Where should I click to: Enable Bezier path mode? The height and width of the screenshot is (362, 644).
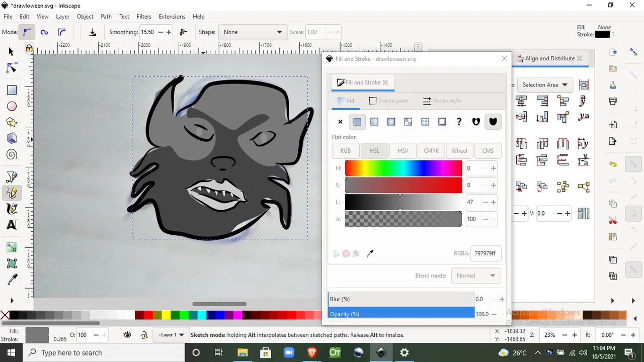tap(27, 32)
